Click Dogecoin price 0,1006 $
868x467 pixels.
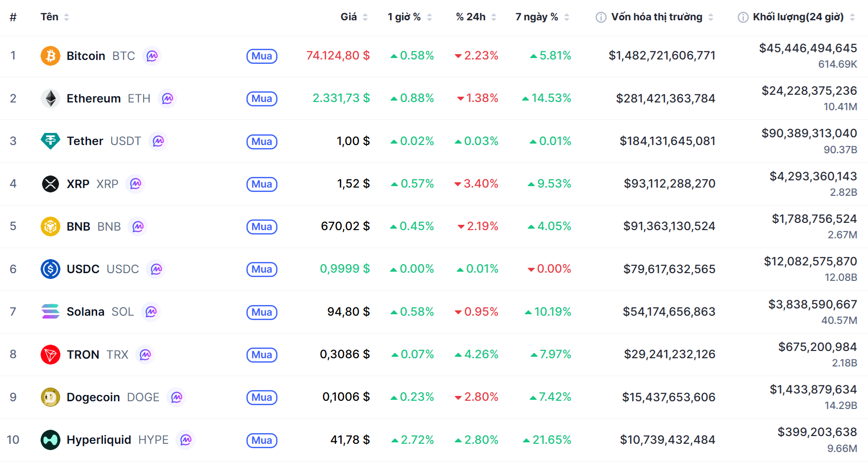tap(346, 397)
